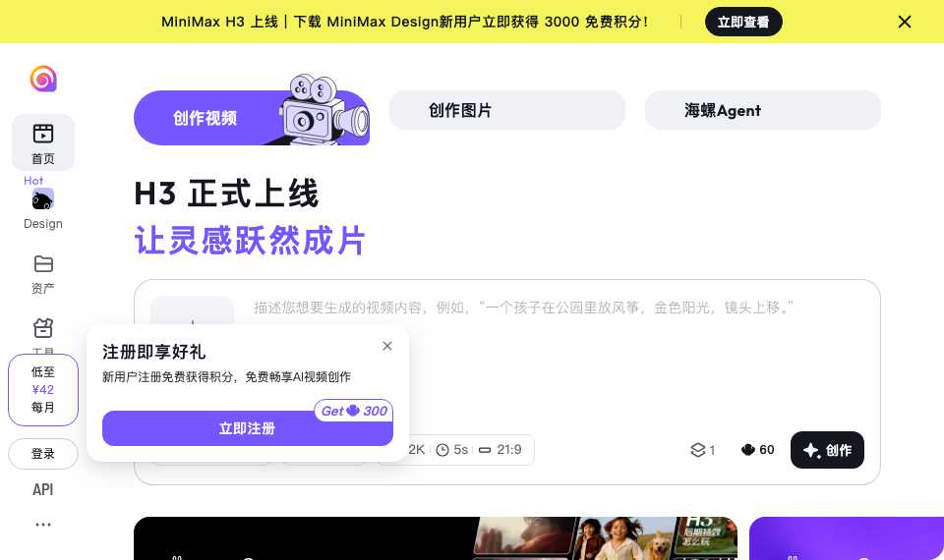Click the 让灵感跃然成片 subtitle
The height and width of the screenshot is (560, 944).
249,241
